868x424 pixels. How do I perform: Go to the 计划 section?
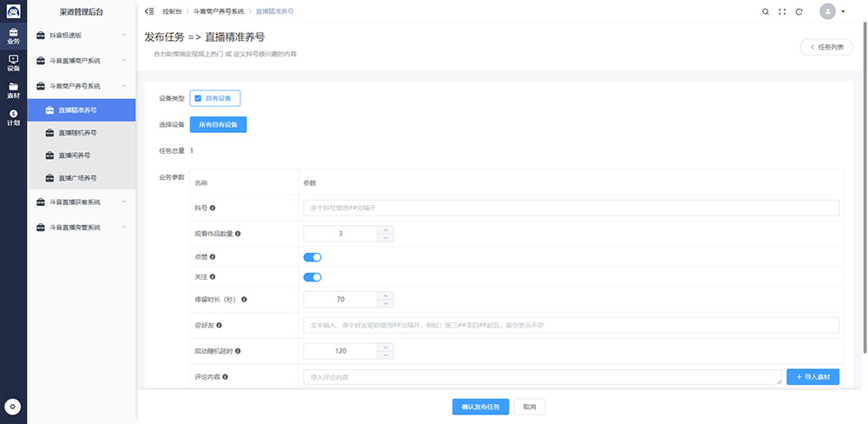[13, 117]
